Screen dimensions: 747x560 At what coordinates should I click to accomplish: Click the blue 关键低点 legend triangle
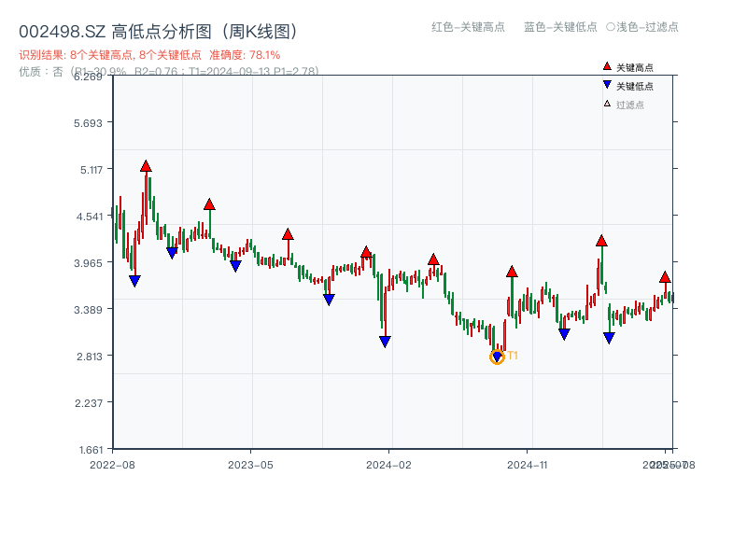click(607, 85)
